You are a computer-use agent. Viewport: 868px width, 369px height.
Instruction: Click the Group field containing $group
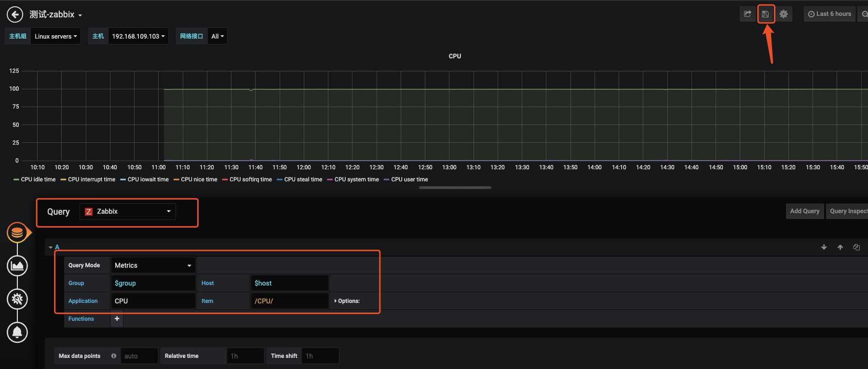click(x=153, y=283)
